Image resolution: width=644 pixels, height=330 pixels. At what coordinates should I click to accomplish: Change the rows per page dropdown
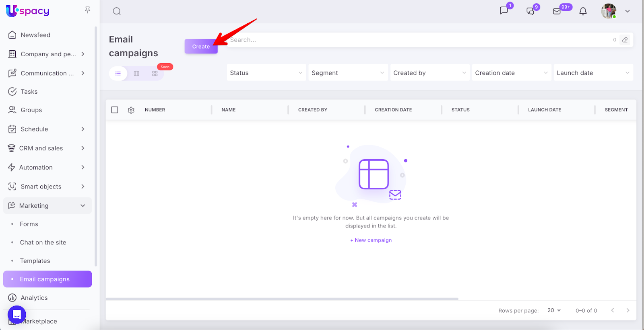pos(554,310)
